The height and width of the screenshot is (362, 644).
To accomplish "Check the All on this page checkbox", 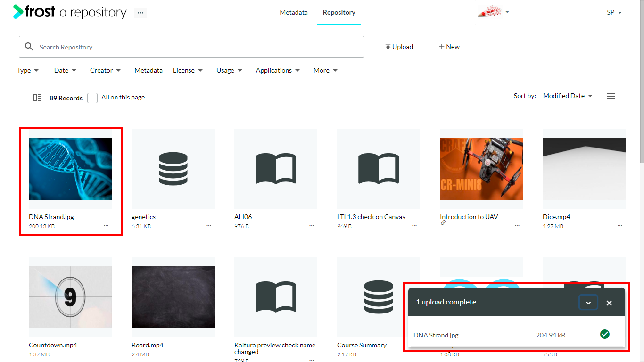I will [x=92, y=98].
